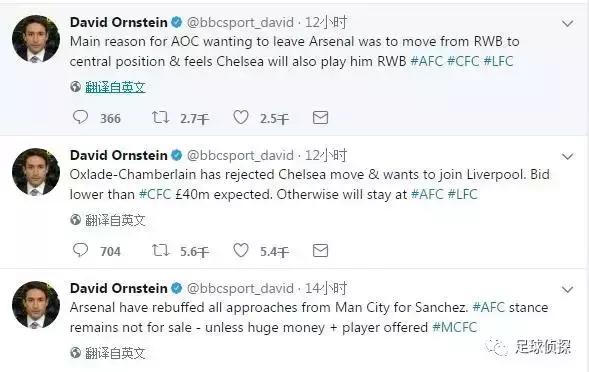Open the 14小时 timestamp of the Sanchez tweet
Image resolution: width=589 pixels, height=372 pixels.
coord(326,289)
